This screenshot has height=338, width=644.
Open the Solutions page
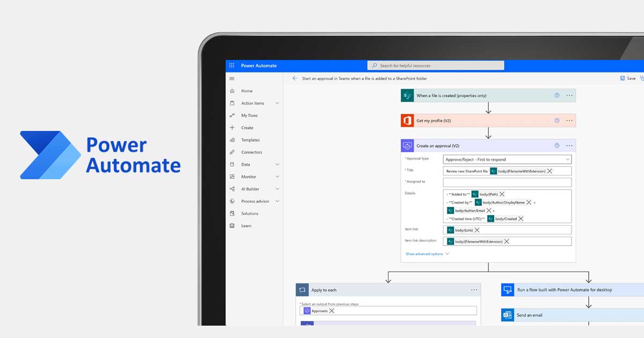tap(250, 214)
